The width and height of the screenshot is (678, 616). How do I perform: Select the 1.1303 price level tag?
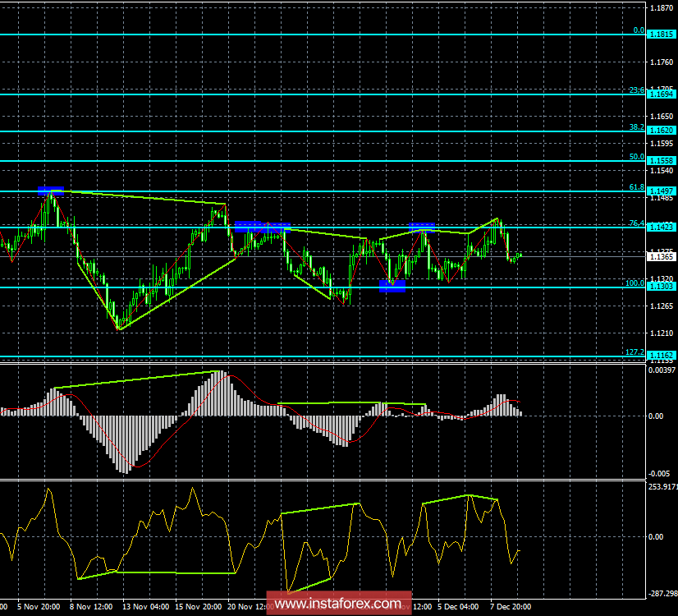(662, 287)
